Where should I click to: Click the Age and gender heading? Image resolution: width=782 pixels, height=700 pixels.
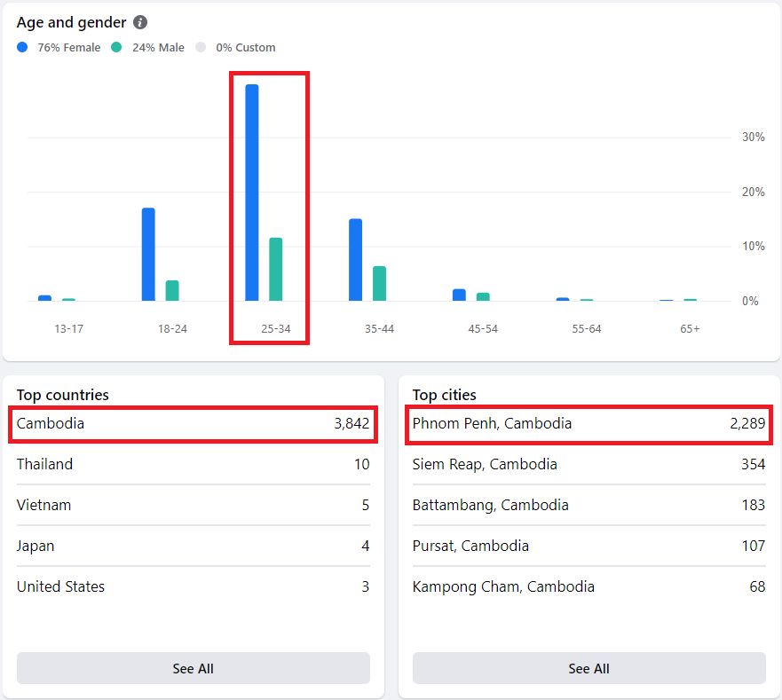[71, 22]
